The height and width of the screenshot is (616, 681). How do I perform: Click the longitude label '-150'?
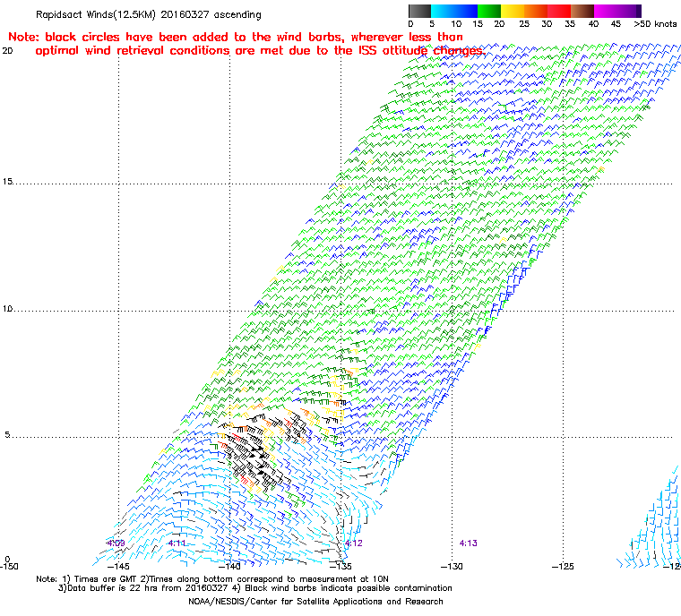(x=9, y=567)
